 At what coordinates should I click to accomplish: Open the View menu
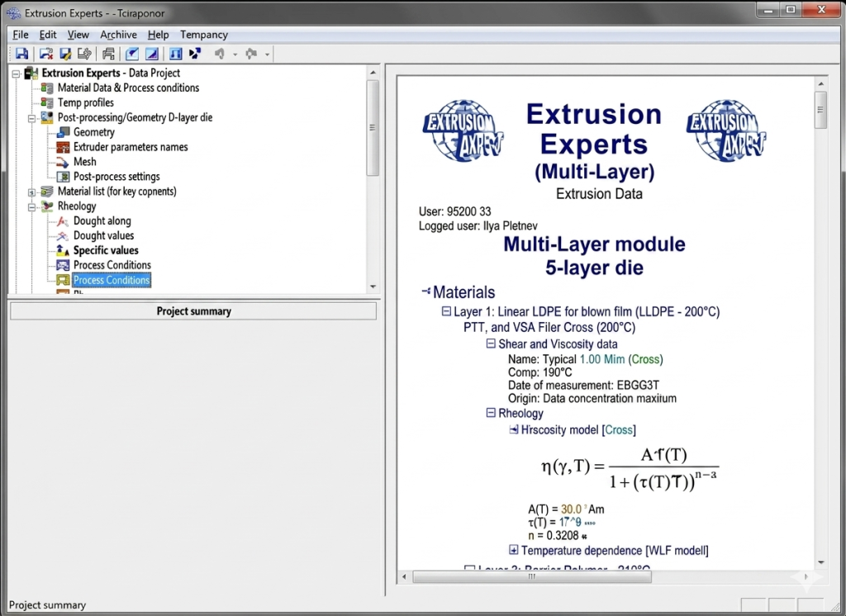click(78, 35)
